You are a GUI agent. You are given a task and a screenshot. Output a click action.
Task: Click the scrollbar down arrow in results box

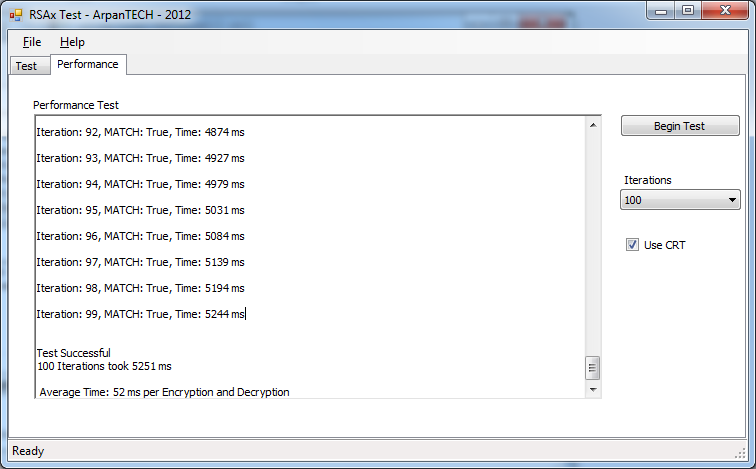click(593, 389)
